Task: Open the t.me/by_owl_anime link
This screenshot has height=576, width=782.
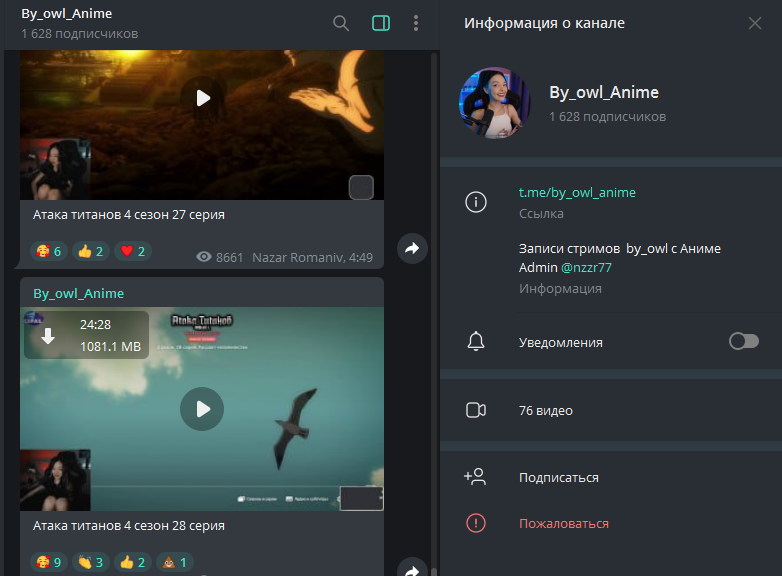Action: (577, 192)
